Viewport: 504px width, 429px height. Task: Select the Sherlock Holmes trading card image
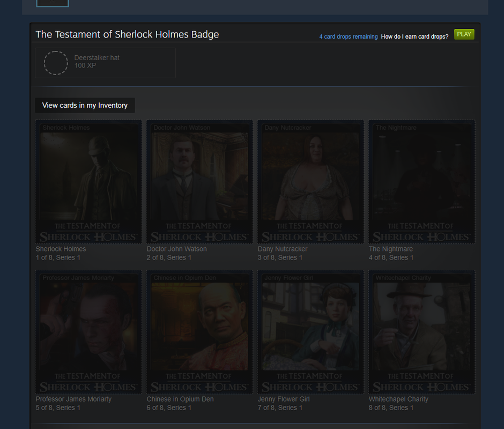[88, 182]
